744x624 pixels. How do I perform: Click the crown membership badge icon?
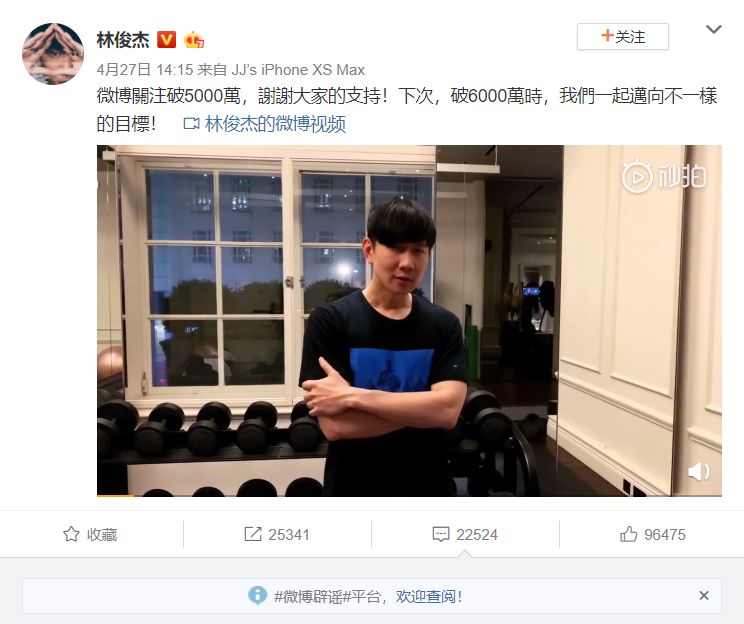194,40
